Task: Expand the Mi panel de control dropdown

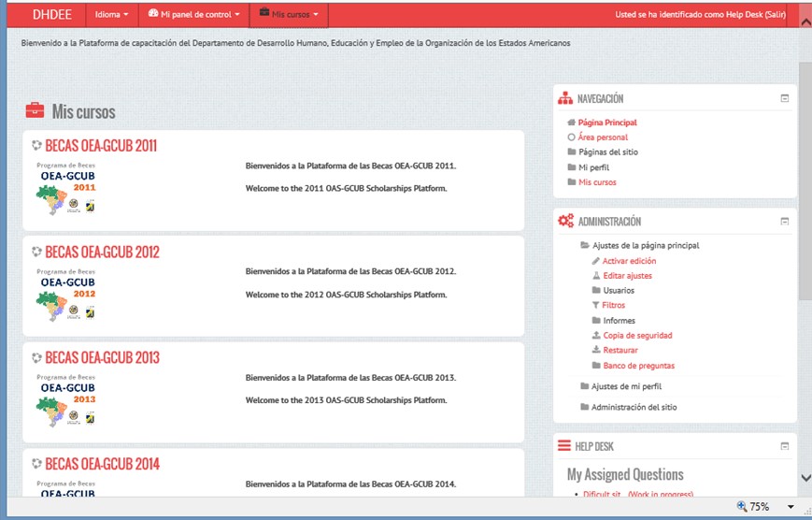Action: tap(193, 15)
